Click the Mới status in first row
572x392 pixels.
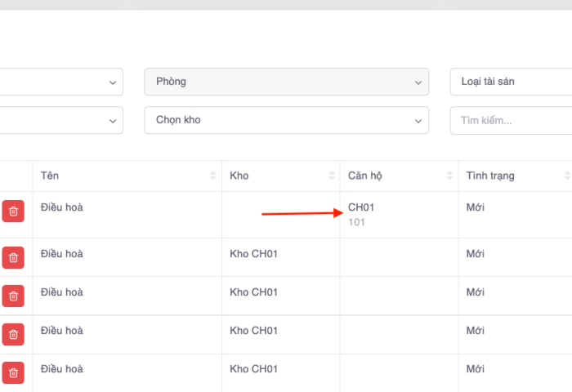pos(475,207)
